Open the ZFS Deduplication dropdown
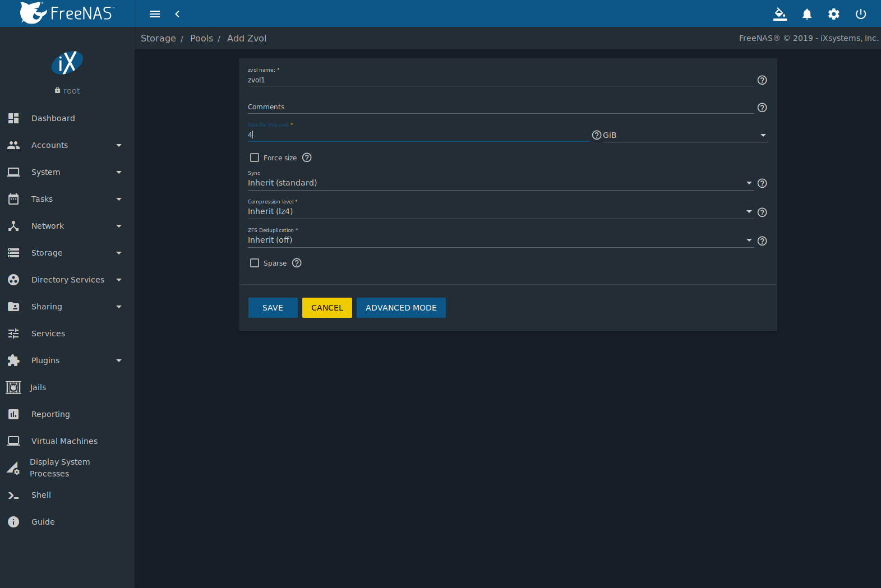Screen dimensions: 881x588 pyautogui.click(x=501, y=240)
